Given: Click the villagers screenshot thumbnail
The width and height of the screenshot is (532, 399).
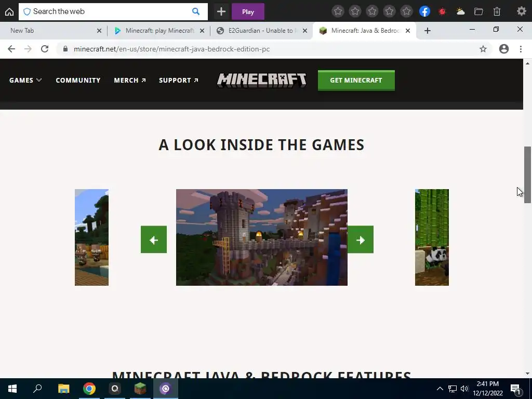Looking at the screenshot, I should [x=91, y=237].
